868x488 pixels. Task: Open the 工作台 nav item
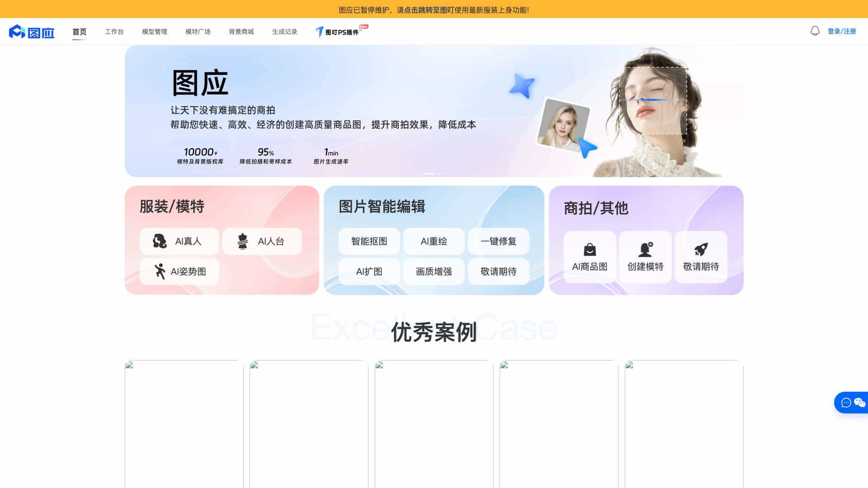(x=114, y=32)
